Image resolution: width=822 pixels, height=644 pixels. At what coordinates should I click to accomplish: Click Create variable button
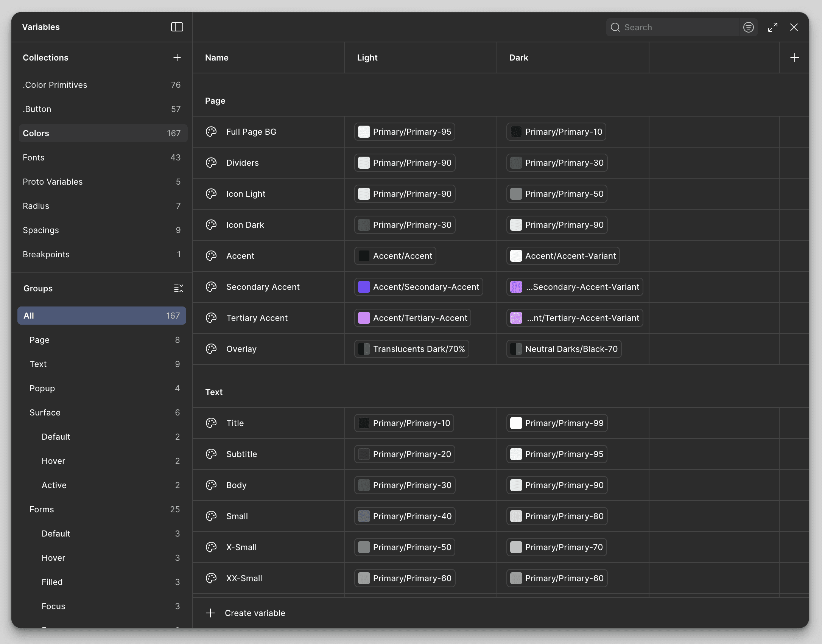point(255,613)
